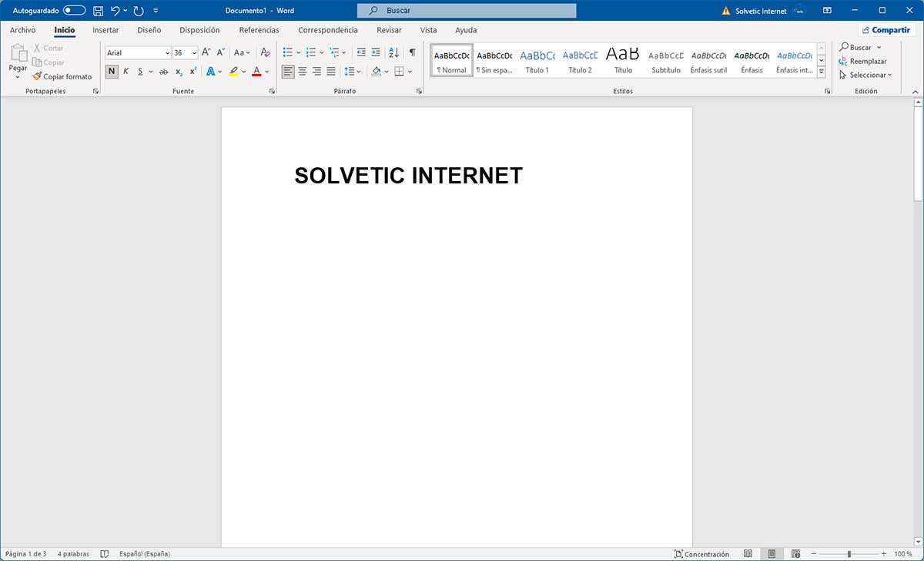Screen dimensions: 924x561
Task: Sort text alphabetically A-Z
Action: (x=393, y=52)
